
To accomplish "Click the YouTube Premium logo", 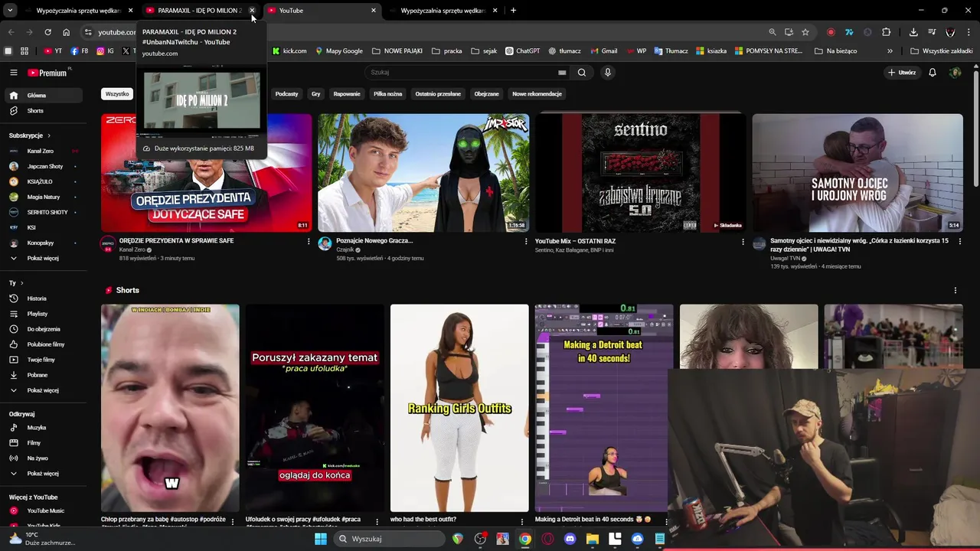I will 49,73.
